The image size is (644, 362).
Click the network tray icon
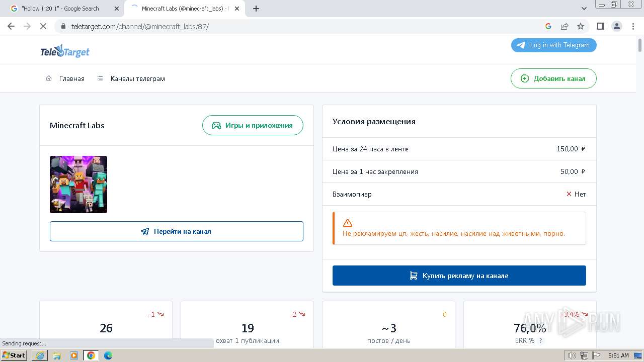click(584, 355)
